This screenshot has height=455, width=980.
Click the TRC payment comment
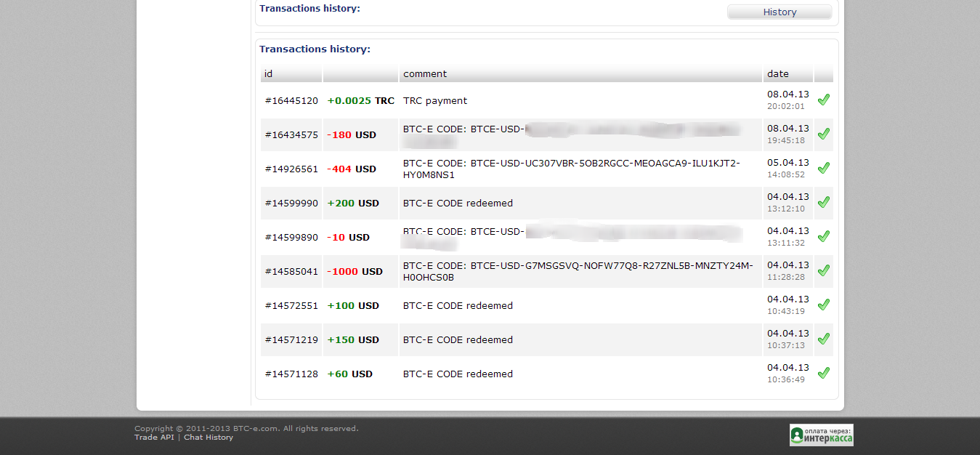click(435, 101)
